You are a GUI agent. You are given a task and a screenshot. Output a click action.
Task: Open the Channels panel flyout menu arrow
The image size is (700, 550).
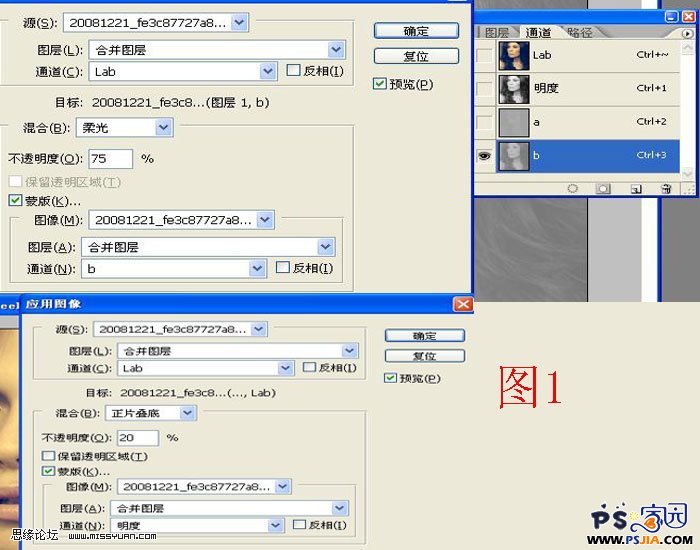pos(688,33)
